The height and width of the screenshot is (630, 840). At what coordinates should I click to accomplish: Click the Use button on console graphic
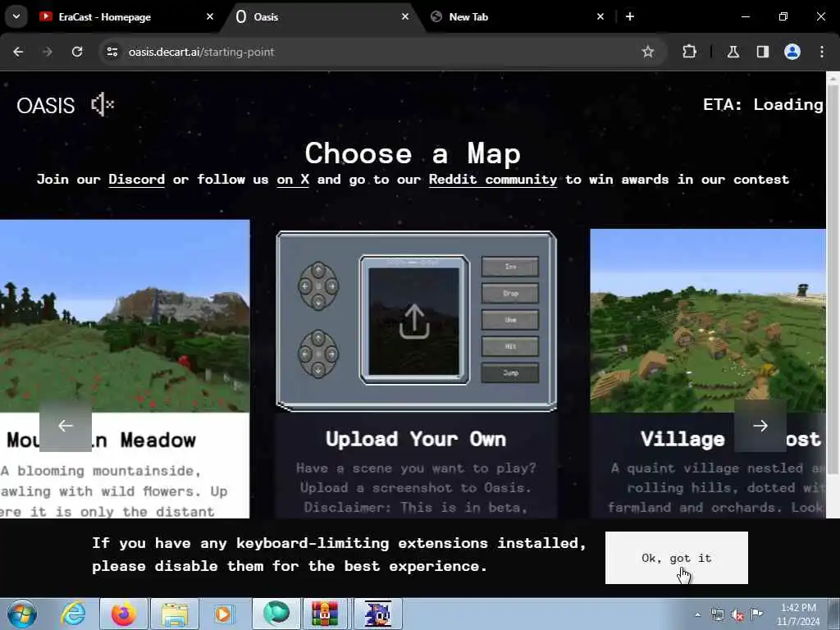pyautogui.click(x=510, y=320)
